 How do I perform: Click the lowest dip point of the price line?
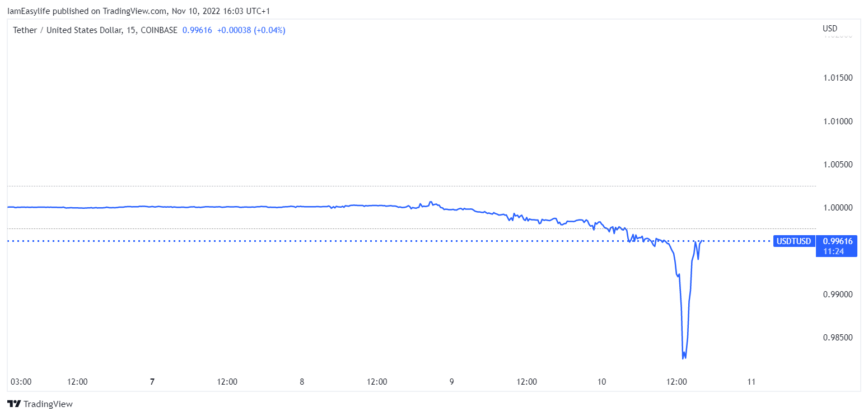coord(683,358)
